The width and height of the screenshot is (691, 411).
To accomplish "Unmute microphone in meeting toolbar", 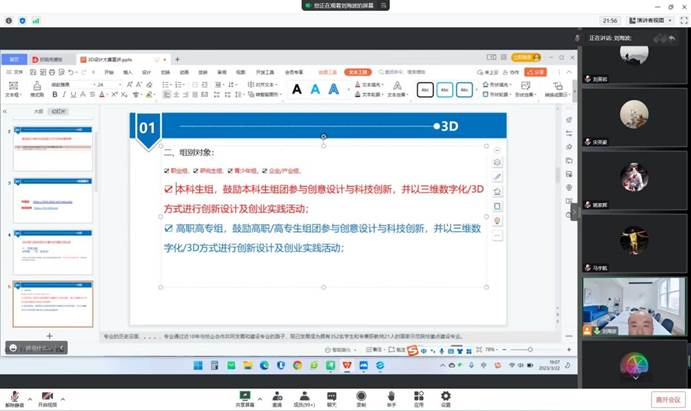I will point(12,396).
